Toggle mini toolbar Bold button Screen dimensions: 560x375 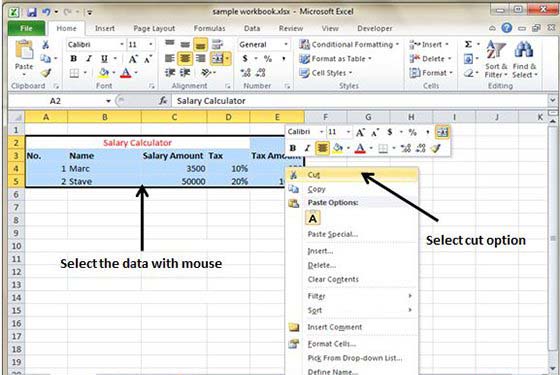point(292,148)
